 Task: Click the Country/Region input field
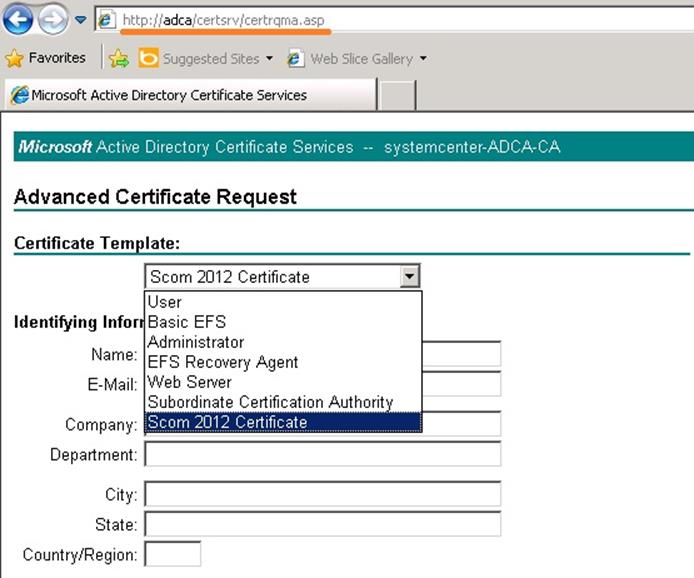click(x=173, y=554)
